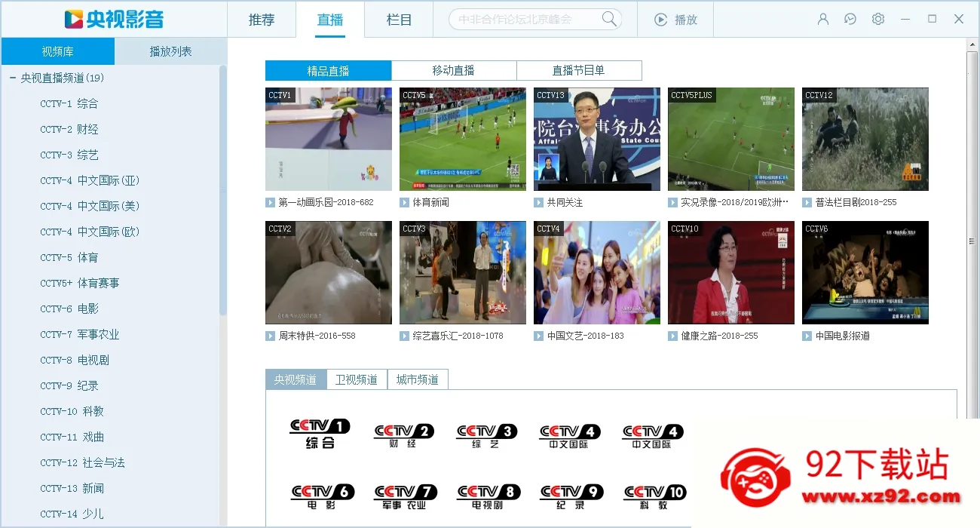Click the CCTV2 财经 channel logo

404,435
